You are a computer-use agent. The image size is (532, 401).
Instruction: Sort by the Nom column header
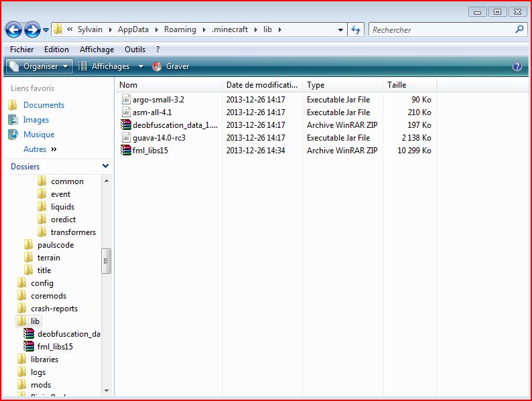pos(168,85)
